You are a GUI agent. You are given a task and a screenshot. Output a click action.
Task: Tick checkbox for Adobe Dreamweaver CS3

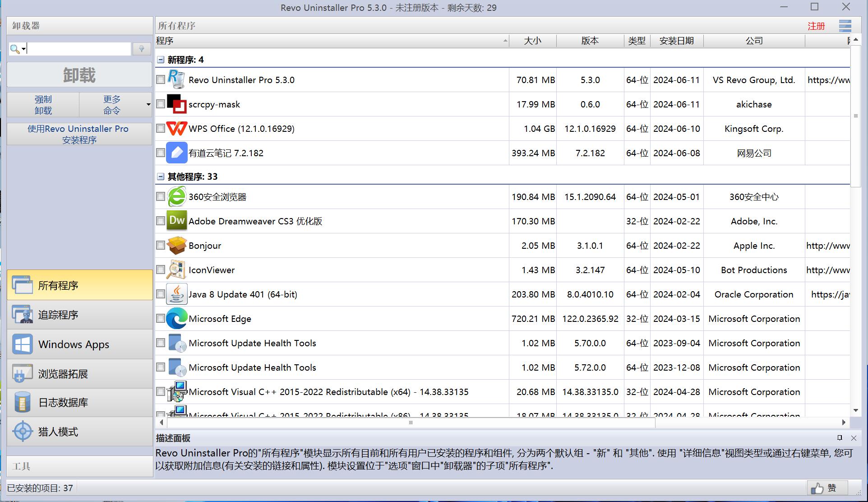click(x=160, y=221)
